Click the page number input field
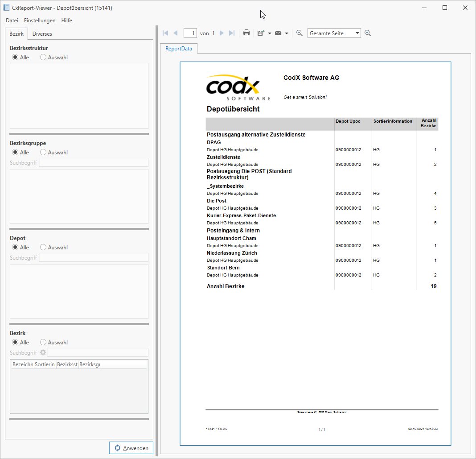 pos(190,33)
